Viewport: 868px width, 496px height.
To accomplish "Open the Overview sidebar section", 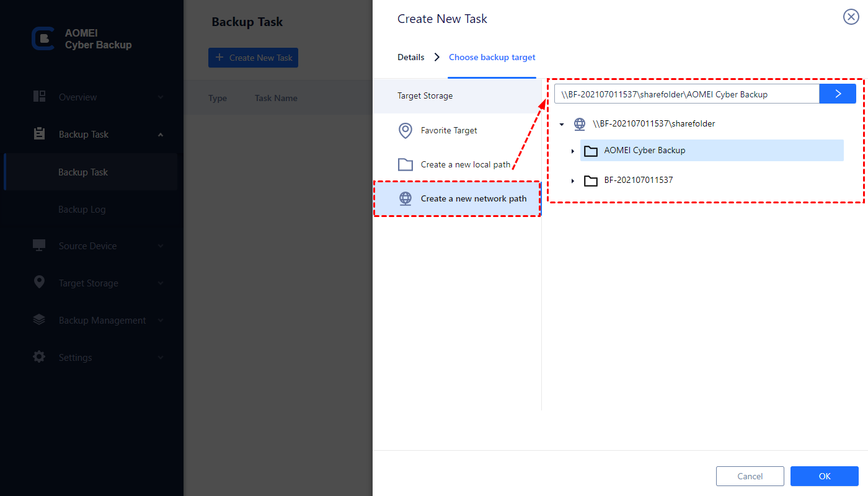I will tap(91, 97).
